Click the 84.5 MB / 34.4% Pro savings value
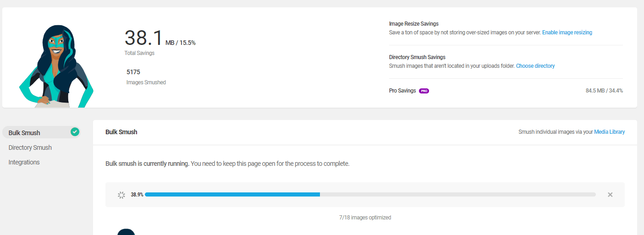The image size is (644, 235). click(x=604, y=91)
